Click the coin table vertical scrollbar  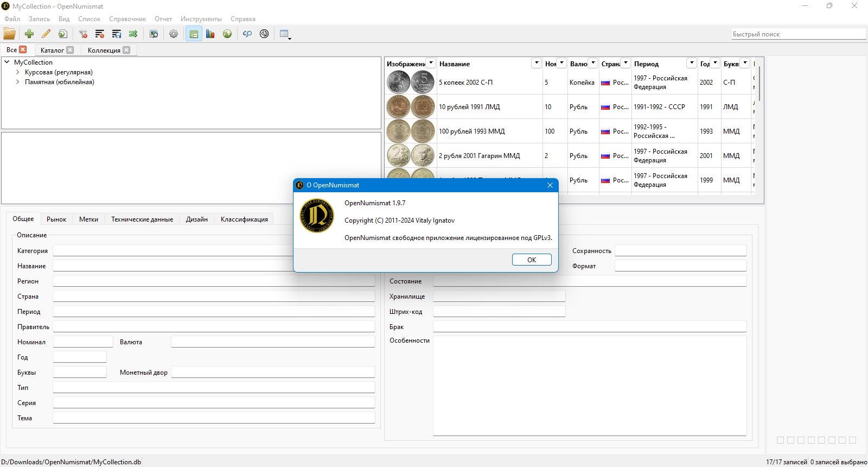(x=759, y=83)
